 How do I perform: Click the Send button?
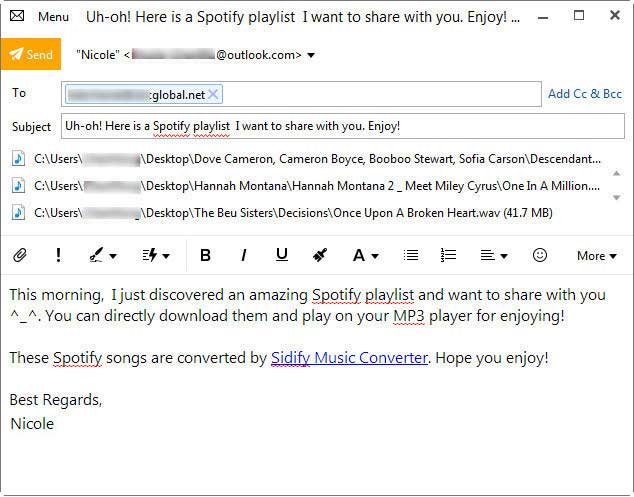click(x=31, y=54)
